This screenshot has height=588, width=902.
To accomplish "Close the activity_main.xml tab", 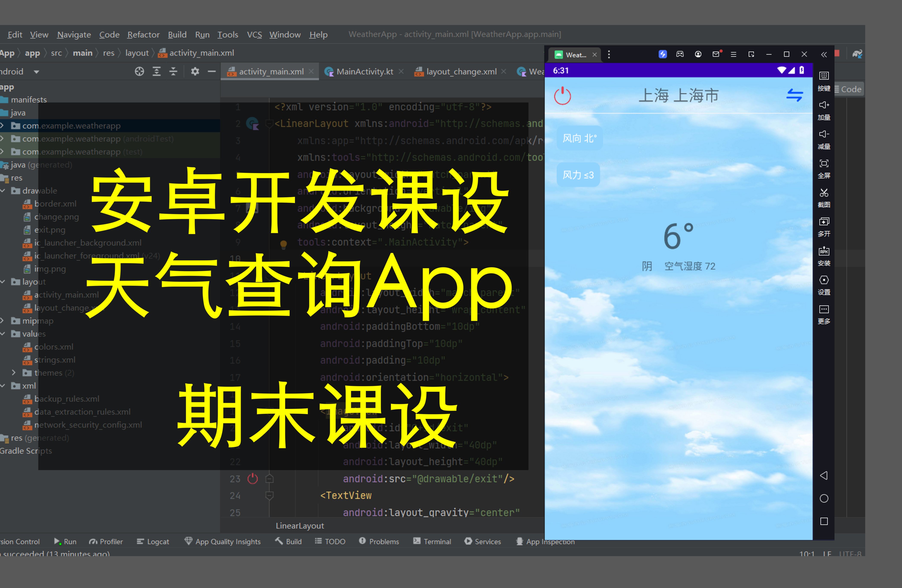I will [311, 71].
